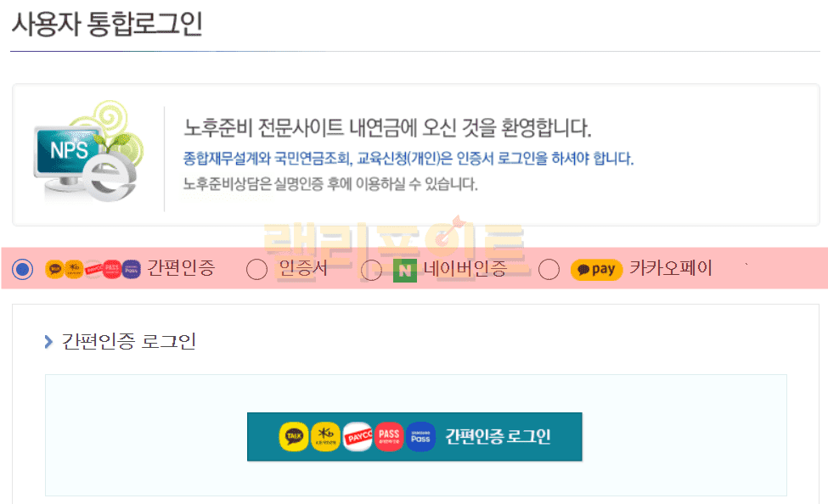Click the KakaoTalk icon in login button

click(x=294, y=437)
